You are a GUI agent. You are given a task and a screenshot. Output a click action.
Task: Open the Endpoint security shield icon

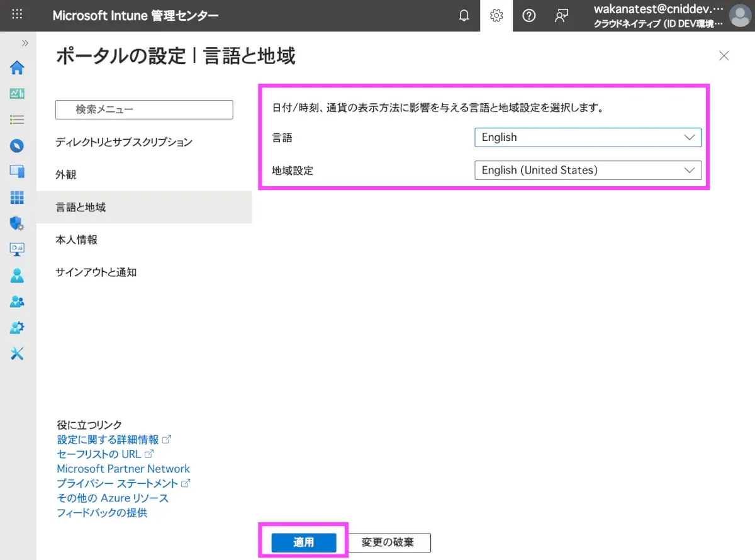pos(17,223)
